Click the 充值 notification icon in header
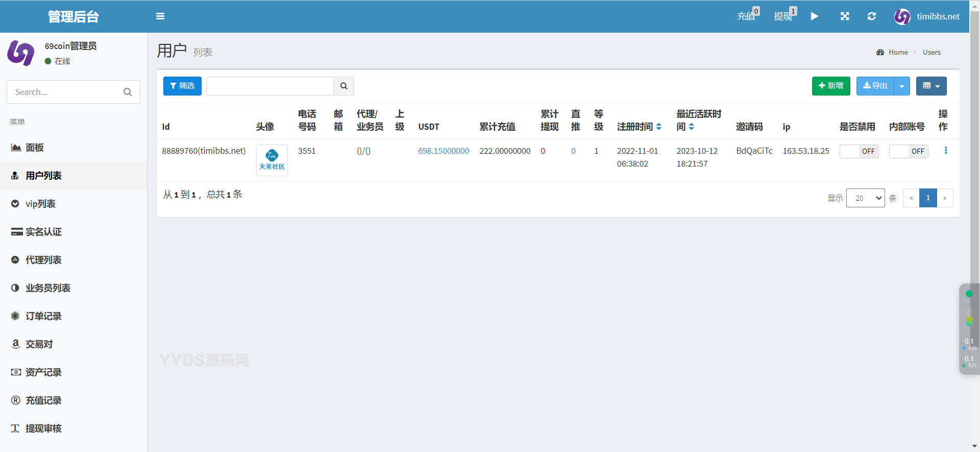 (747, 15)
